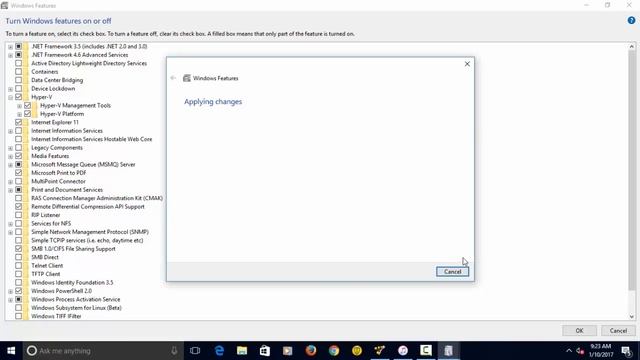Select Remote Differential Compression API Support row
Screen dimensions: 640x360
(x=88, y=207)
